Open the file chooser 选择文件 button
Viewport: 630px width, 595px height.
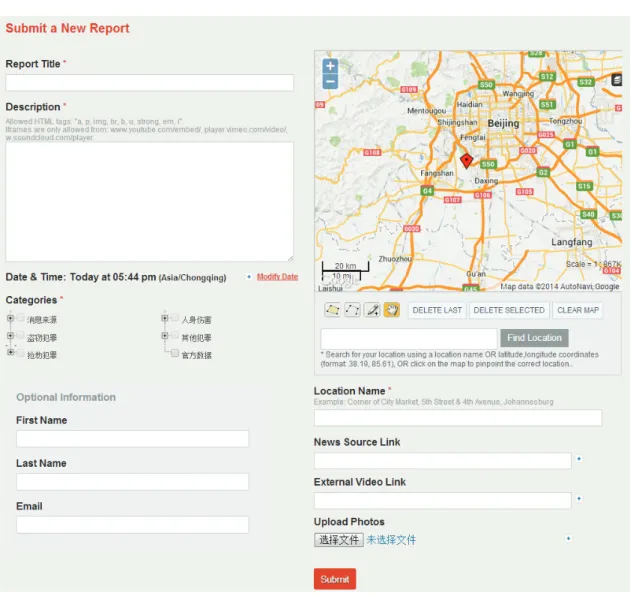pos(339,540)
